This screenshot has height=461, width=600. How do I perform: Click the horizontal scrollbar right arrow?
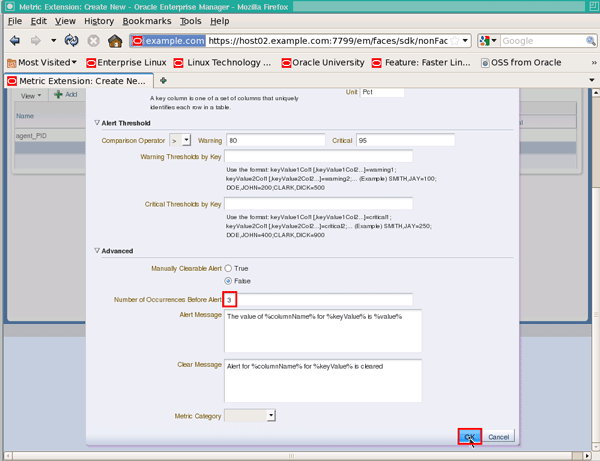pyautogui.click(x=587, y=456)
